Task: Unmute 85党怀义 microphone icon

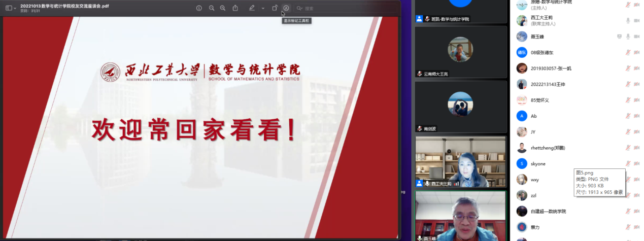Action: click(x=628, y=100)
